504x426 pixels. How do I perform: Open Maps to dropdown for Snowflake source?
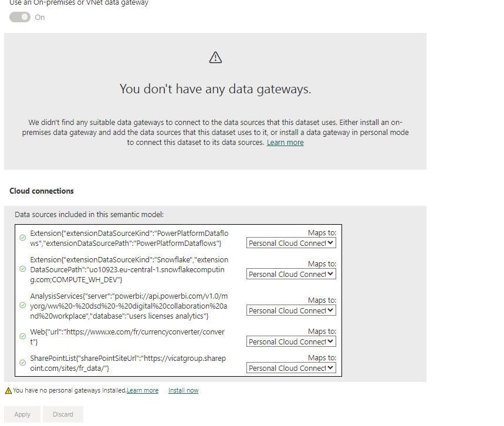pyautogui.click(x=291, y=274)
